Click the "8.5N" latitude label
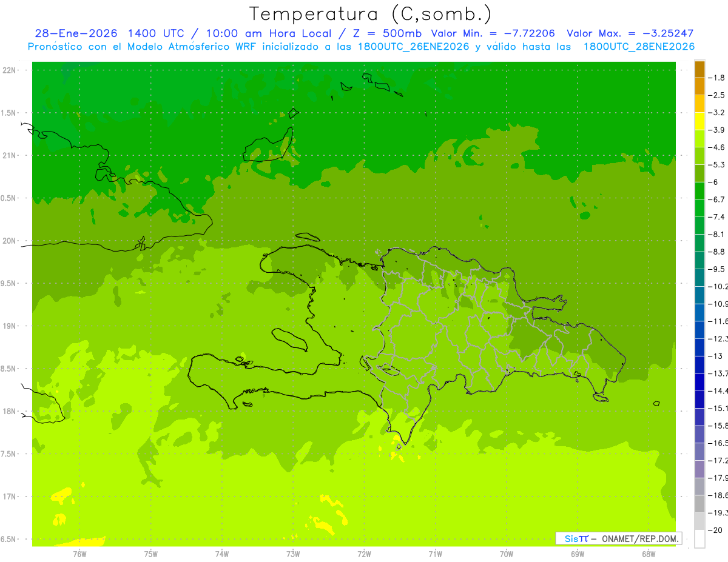This screenshot has height=562, width=728. (x=9, y=369)
